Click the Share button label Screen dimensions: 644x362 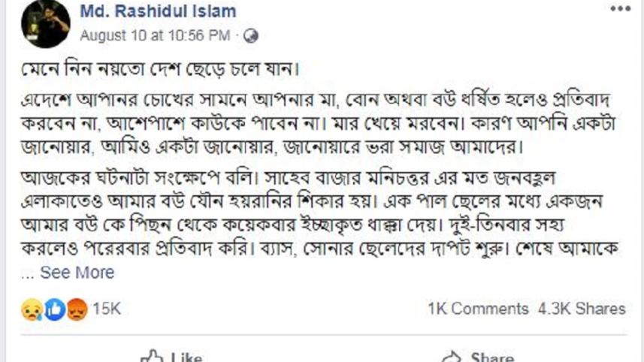pyautogui.click(x=492, y=357)
